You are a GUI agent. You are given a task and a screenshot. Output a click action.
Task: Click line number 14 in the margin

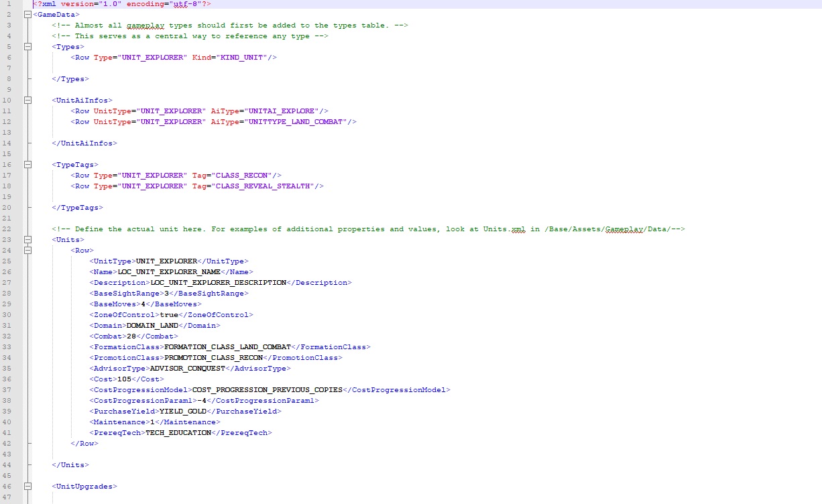coord(7,143)
